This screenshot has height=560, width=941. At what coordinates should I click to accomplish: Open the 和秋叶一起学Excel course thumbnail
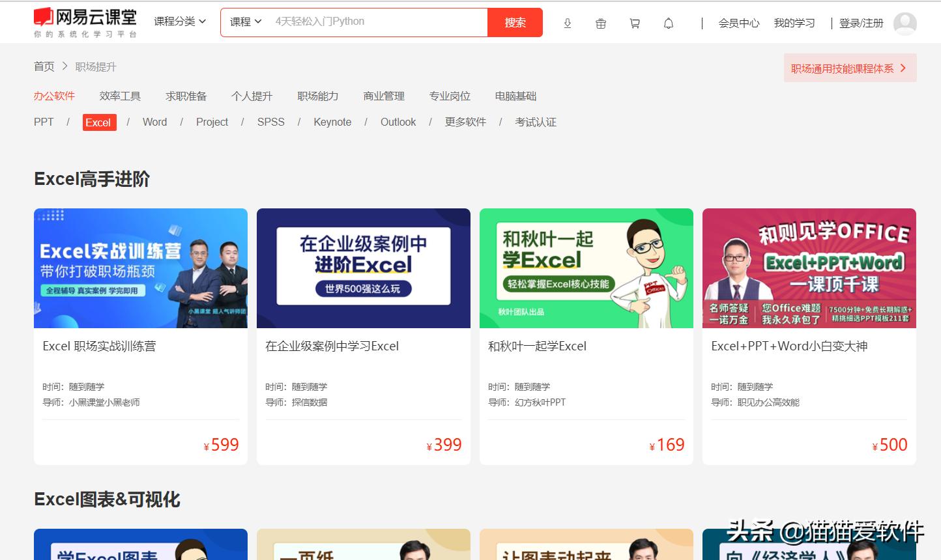click(x=586, y=268)
